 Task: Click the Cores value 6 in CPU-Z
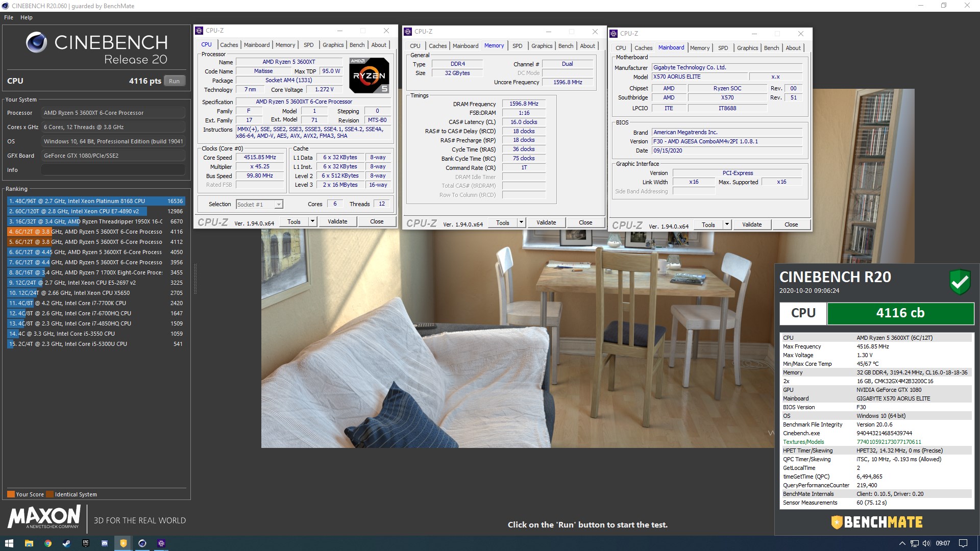(335, 204)
